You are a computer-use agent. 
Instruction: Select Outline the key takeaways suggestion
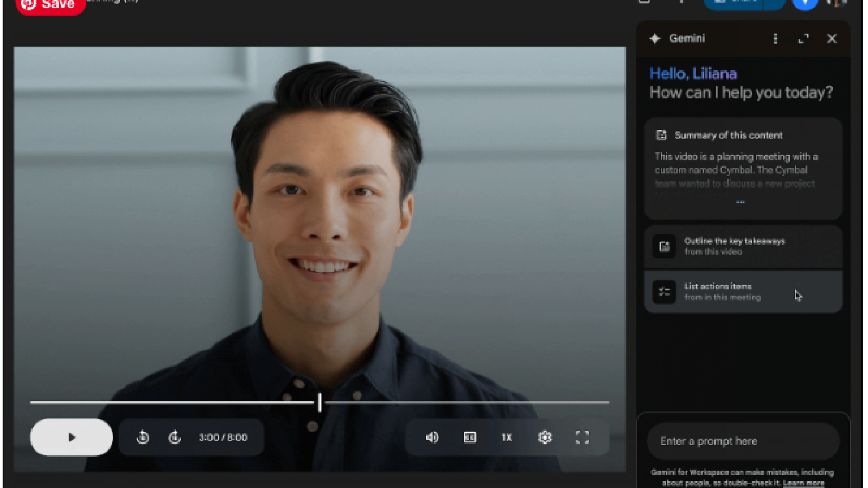(x=743, y=246)
